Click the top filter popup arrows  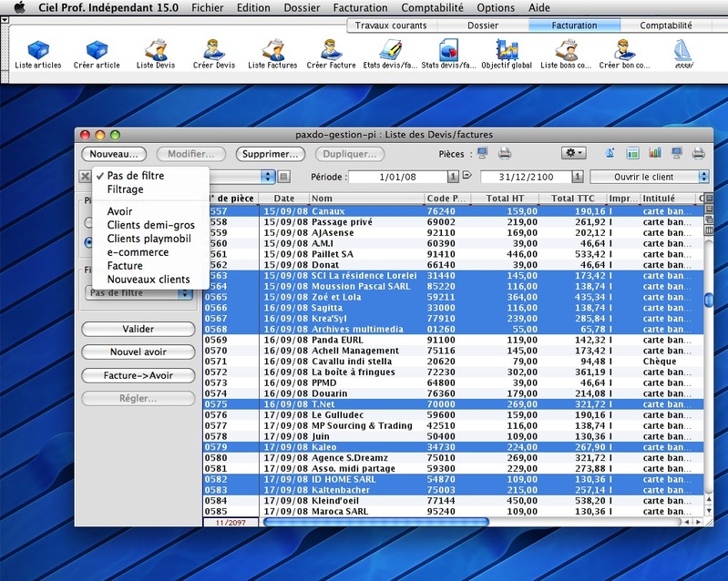click(268, 177)
